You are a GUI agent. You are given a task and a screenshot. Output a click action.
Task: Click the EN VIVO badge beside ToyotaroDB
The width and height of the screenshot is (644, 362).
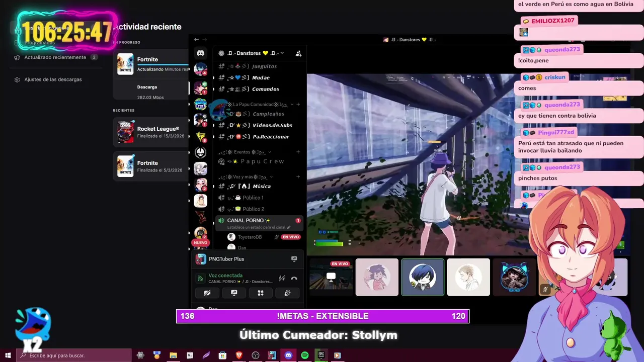pyautogui.click(x=290, y=237)
